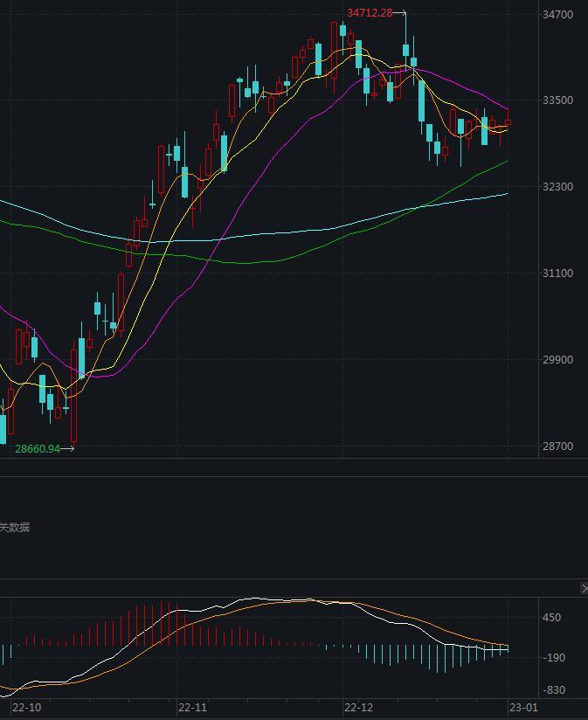Jump to the 23-01 date marker
The height and width of the screenshot is (720, 588).
[524, 707]
